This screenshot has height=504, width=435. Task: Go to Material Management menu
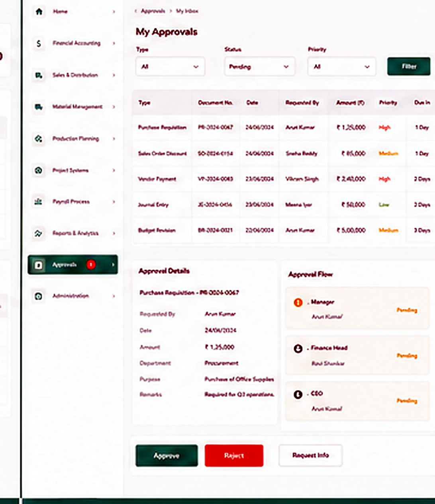pos(74,107)
